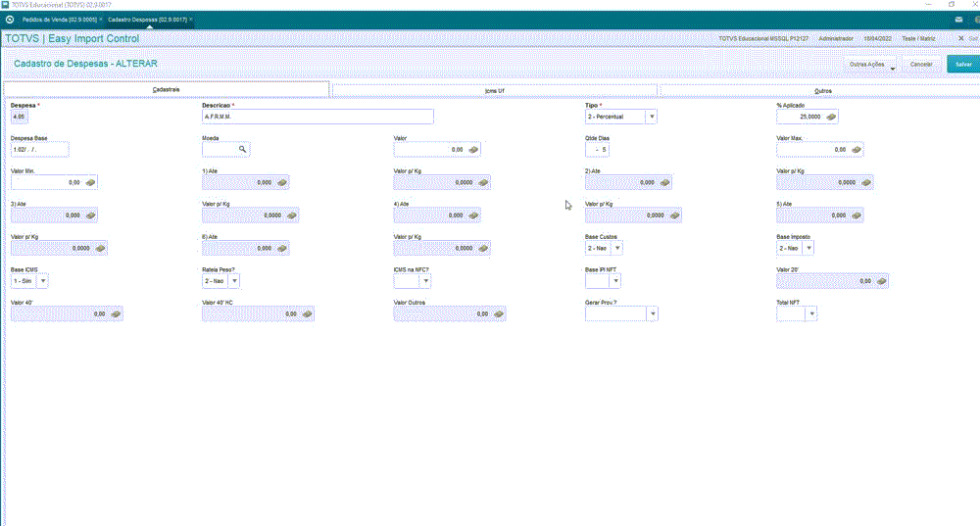Image resolution: width=980 pixels, height=526 pixels.
Task: Click calculator icon of 1) Ate field
Action: pos(282,182)
